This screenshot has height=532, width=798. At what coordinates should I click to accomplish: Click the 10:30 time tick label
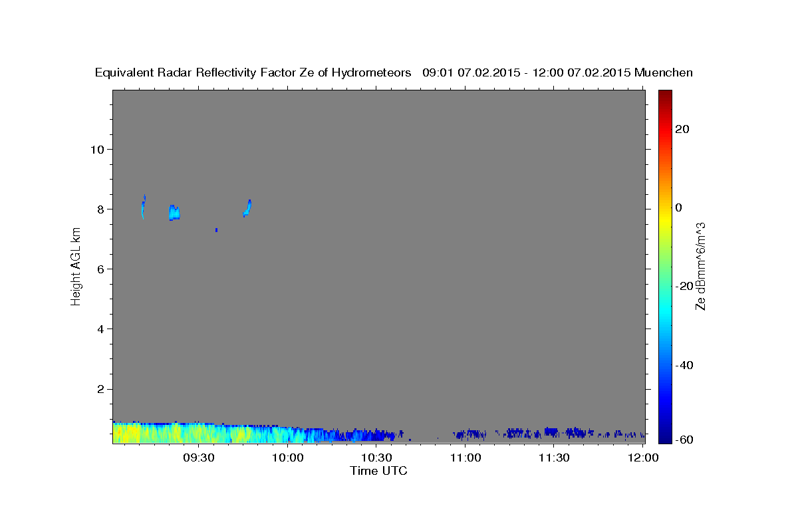(x=376, y=458)
